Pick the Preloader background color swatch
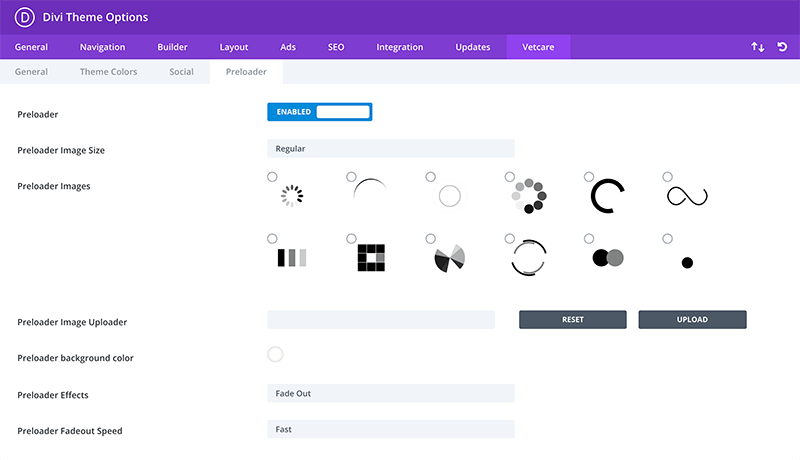Screen dimensions: 800x460 [x=275, y=354]
